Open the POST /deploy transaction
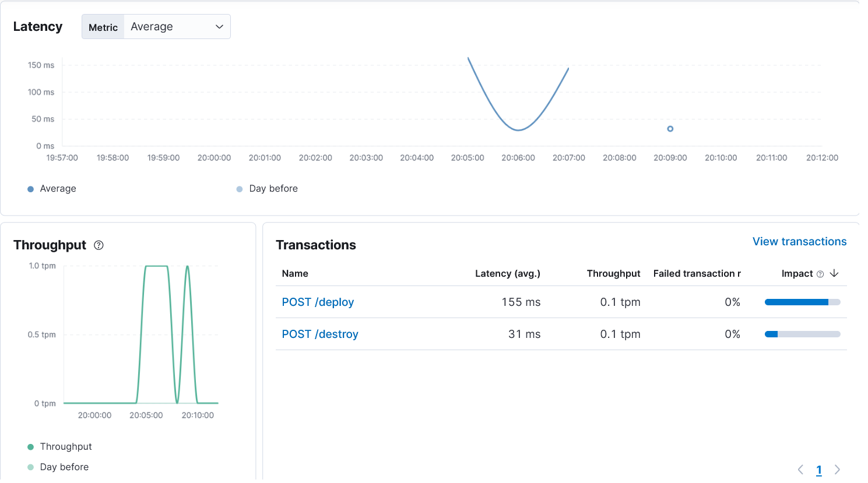The image size is (868, 483). [x=318, y=302]
